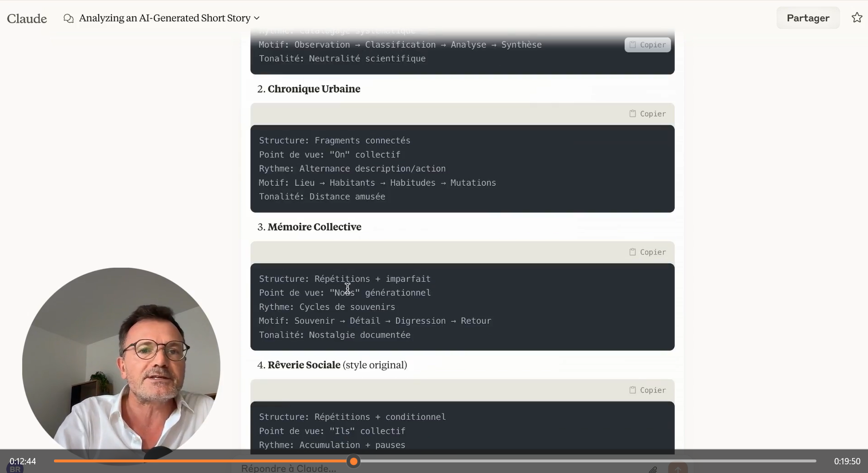Copy the Chronique Urbaine code block
This screenshot has width=868, height=473.
point(647,114)
